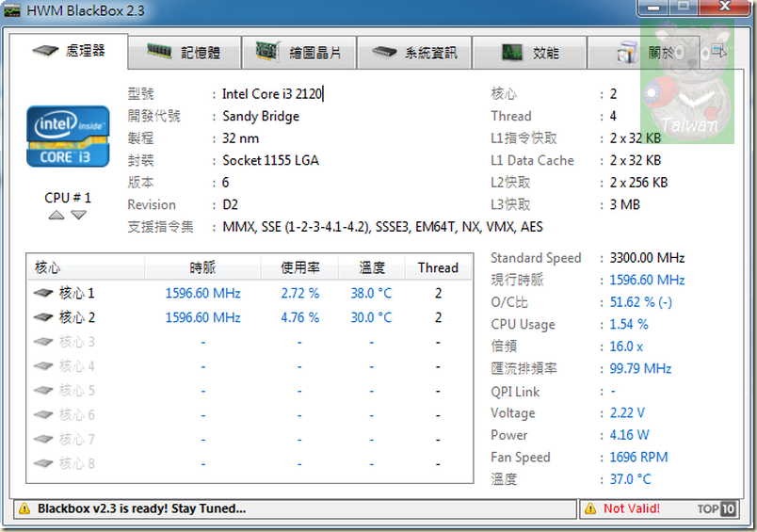Click the 溫度 column header
Image resolution: width=757 pixels, height=532 pixels.
(x=372, y=267)
